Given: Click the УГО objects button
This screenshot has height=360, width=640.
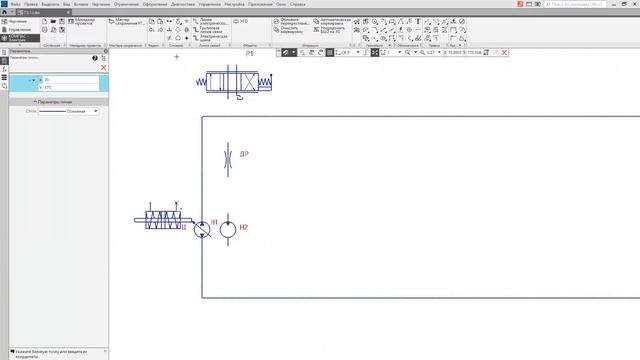Looking at the screenshot, I should pos(241,21).
